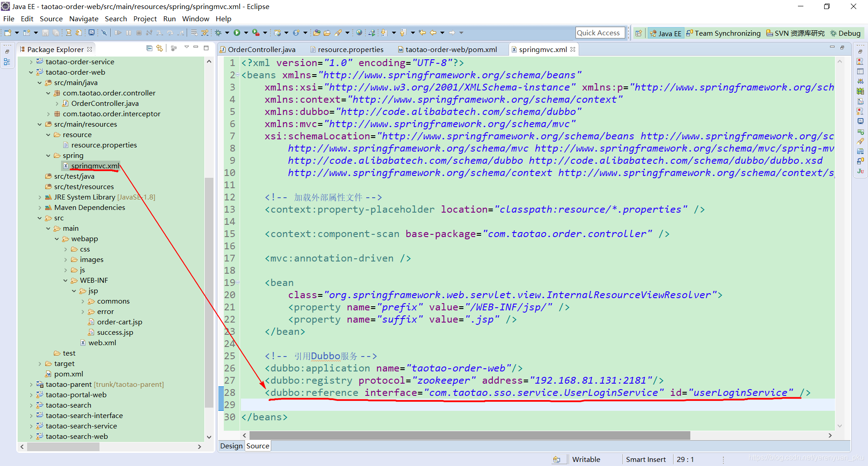Expand the Maven Dependencies node
The width and height of the screenshot is (868, 466).
(x=40, y=207)
